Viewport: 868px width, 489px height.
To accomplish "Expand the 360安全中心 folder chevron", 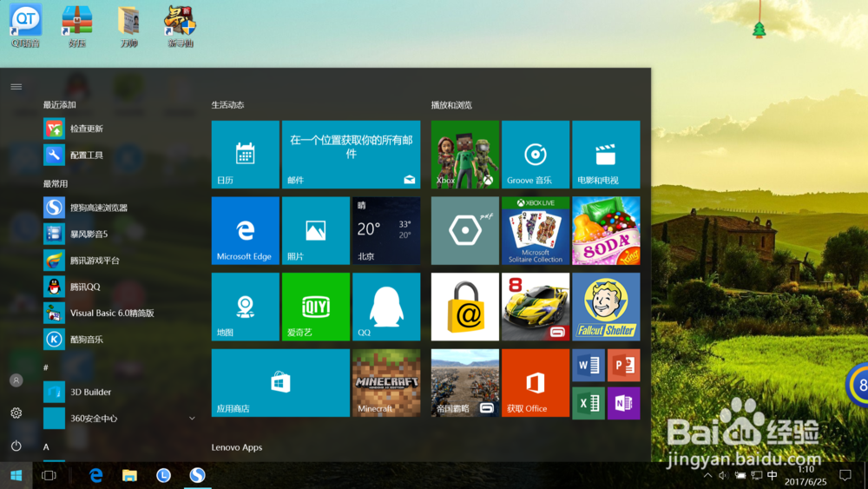I will click(192, 418).
